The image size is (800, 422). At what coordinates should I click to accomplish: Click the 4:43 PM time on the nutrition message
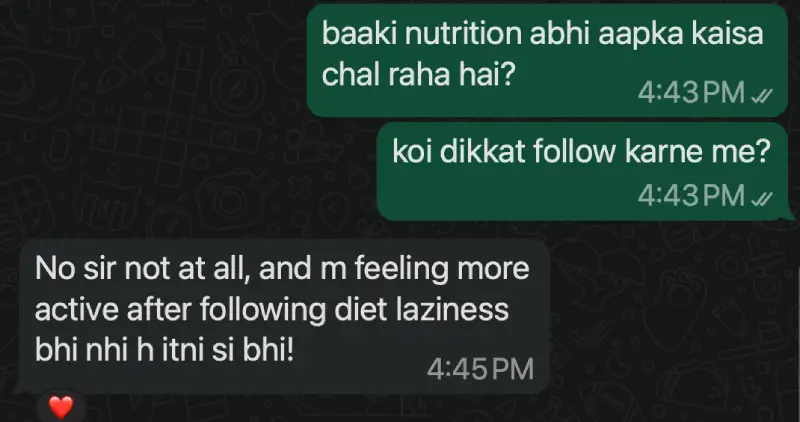pos(691,93)
